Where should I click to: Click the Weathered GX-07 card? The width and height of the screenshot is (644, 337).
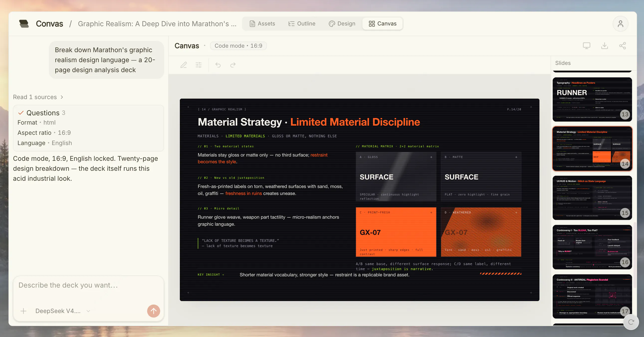(481, 232)
